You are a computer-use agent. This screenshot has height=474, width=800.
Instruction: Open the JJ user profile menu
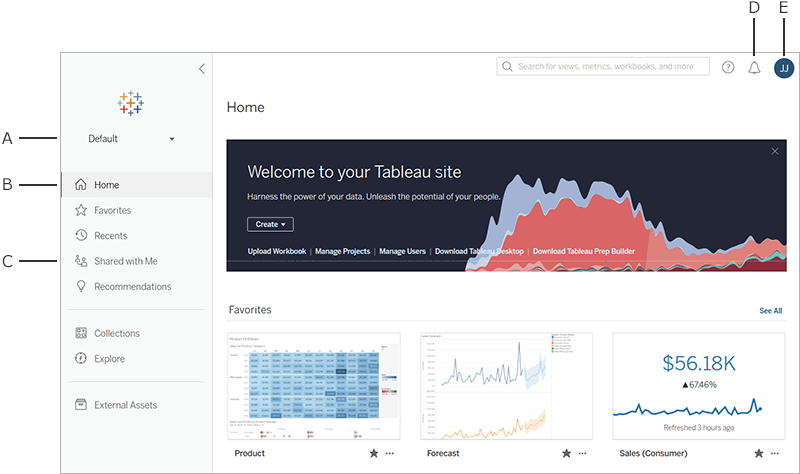tap(784, 68)
